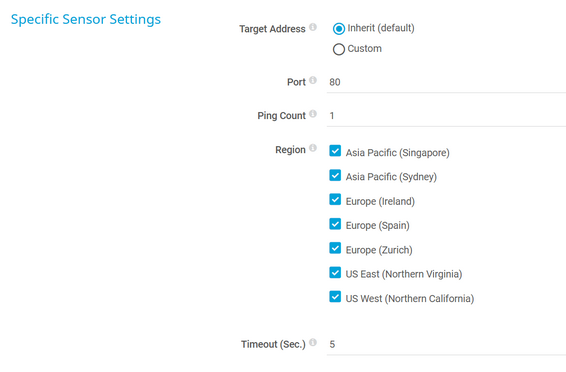Focus the Timeout field containing 5
This screenshot has width=566, height=372.
(x=446, y=345)
